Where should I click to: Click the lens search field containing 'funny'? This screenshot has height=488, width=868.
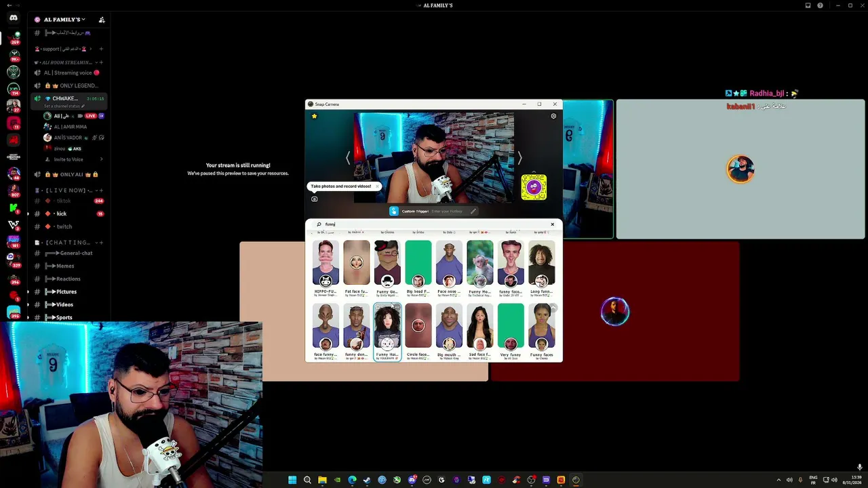click(x=434, y=224)
